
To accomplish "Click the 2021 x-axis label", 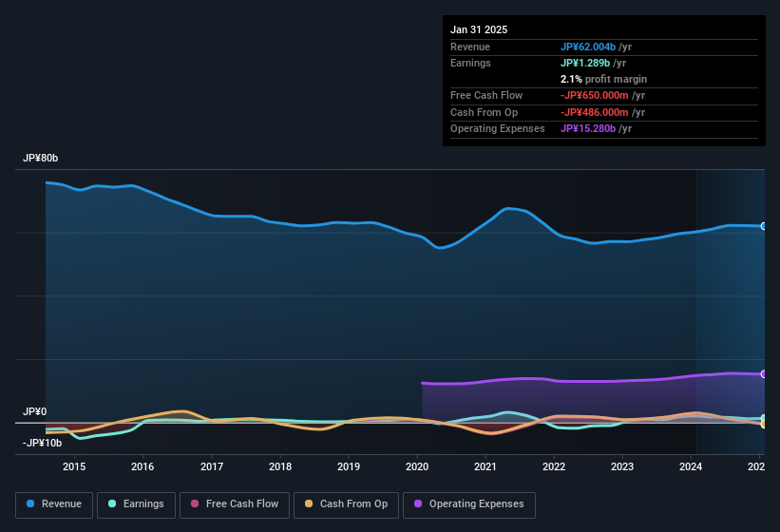I will 485,466.
